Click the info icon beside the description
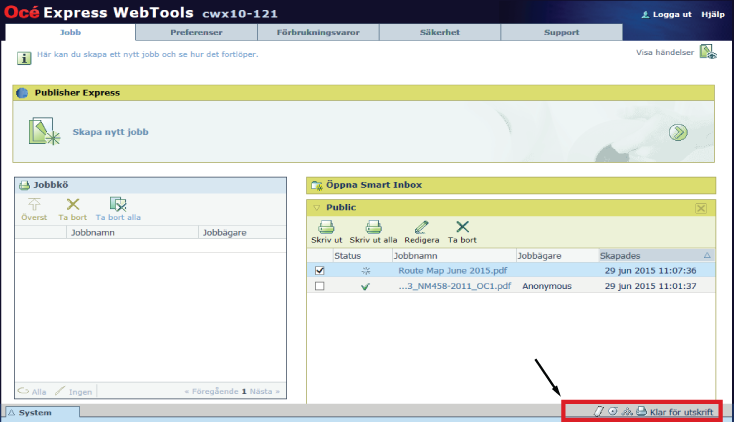Image resolution: width=734 pixels, height=422 pixels. point(24,58)
